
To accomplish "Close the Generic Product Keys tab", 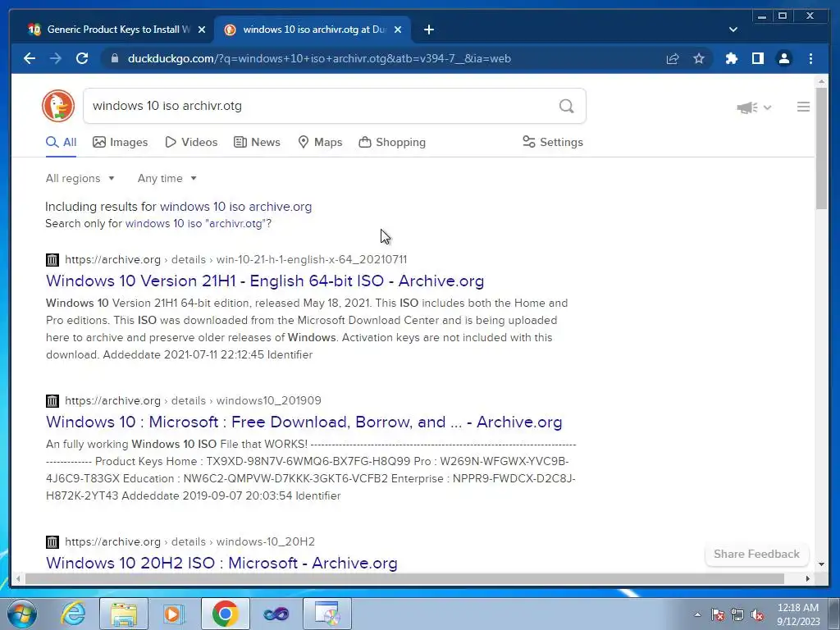I will click(x=202, y=30).
